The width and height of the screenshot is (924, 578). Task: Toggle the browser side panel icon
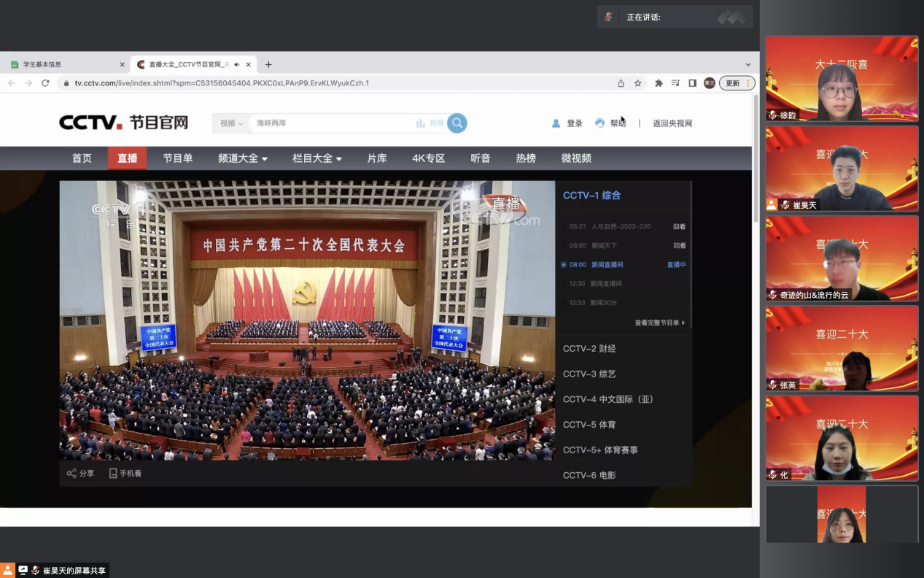692,83
